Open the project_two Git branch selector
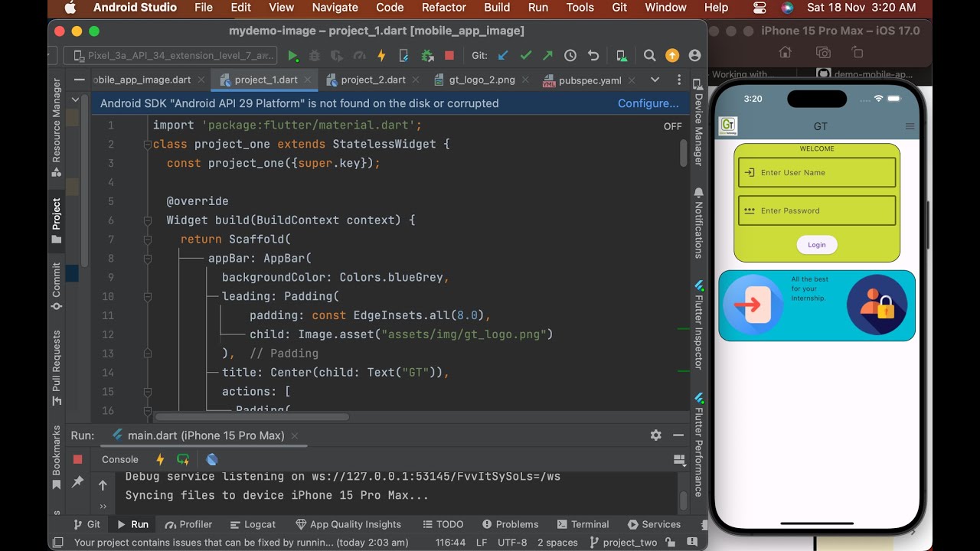Screen dimensions: 980x551 tap(623, 543)
